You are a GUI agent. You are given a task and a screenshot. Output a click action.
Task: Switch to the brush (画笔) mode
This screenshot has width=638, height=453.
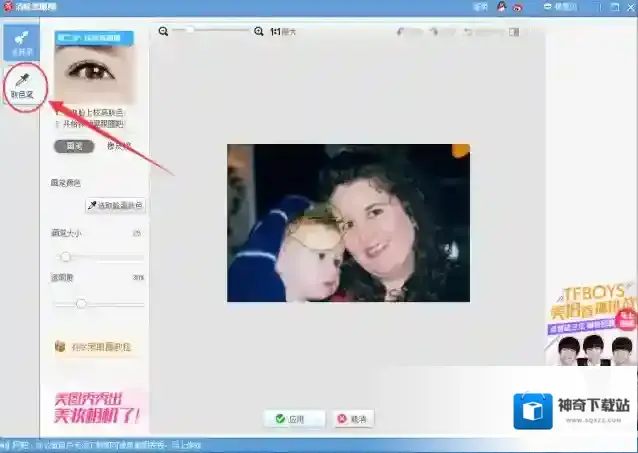coord(74,146)
